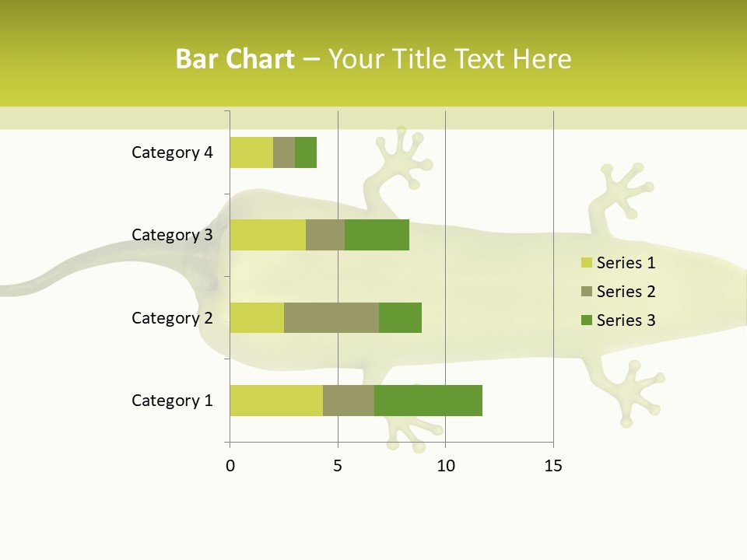Select the Category 4 axis label
Viewport: 747px width, 560px height.
[172, 152]
